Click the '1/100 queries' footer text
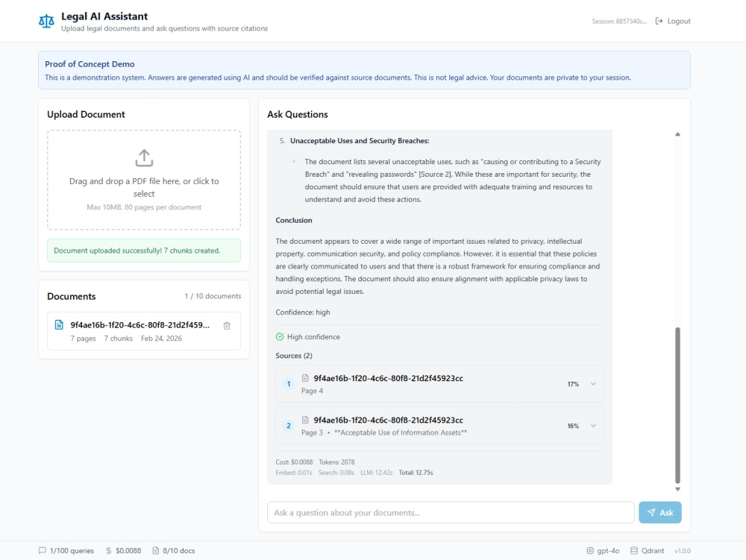746x560 pixels. coord(72,550)
